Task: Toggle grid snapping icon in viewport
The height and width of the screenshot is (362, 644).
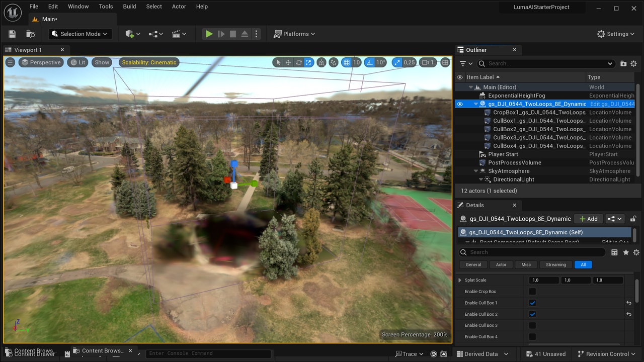Action: [346, 62]
